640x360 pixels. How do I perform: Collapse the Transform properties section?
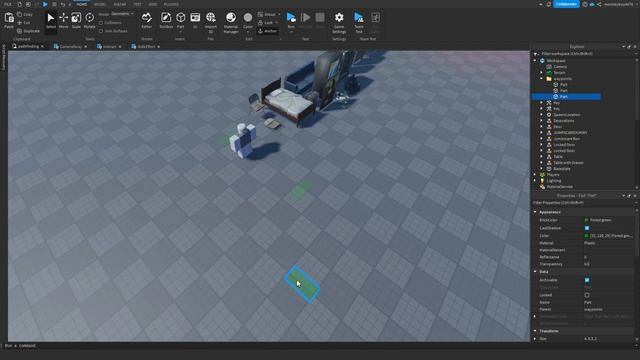(x=535, y=331)
